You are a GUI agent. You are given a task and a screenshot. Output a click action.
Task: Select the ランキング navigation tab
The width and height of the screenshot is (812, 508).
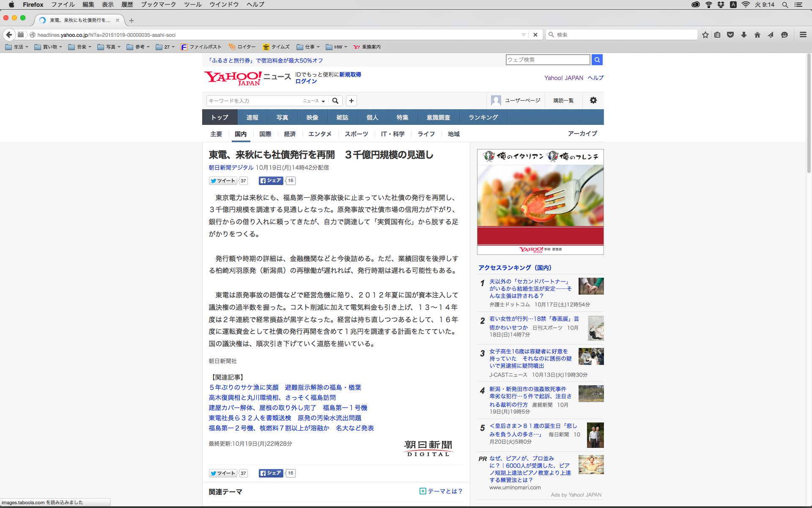[483, 117]
